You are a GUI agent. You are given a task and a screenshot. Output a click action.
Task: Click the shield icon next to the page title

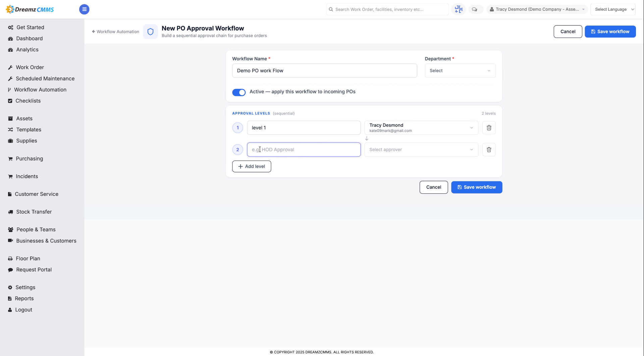pos(150,32)
